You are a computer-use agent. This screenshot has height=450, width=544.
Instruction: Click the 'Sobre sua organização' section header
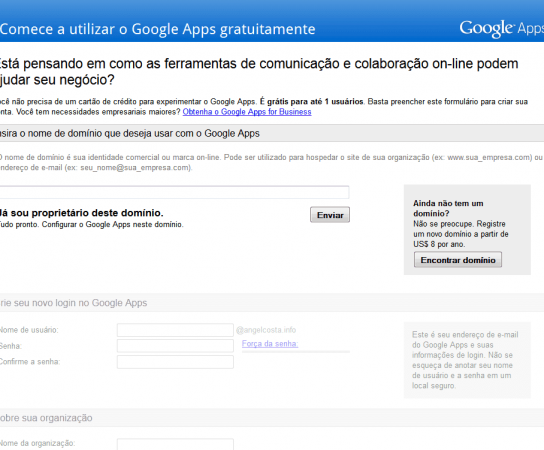click(x=46, y=418)
